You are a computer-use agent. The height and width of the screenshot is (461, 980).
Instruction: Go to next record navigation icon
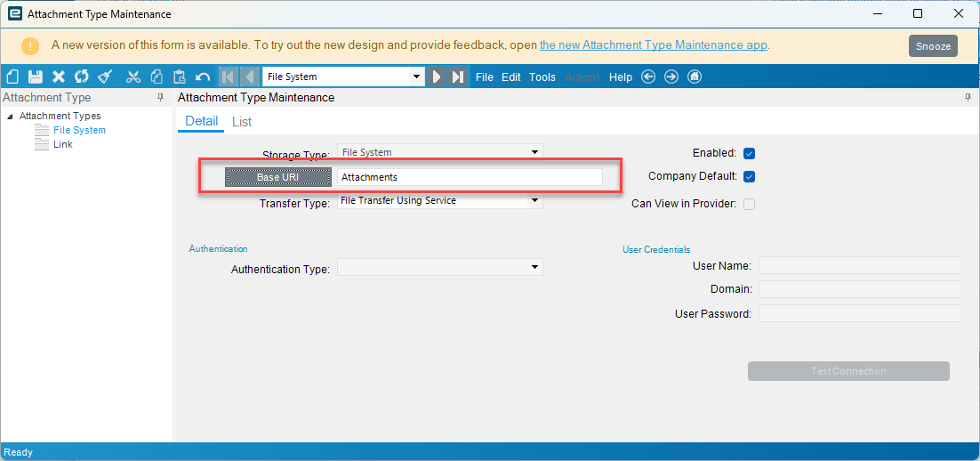click(437, 77)
